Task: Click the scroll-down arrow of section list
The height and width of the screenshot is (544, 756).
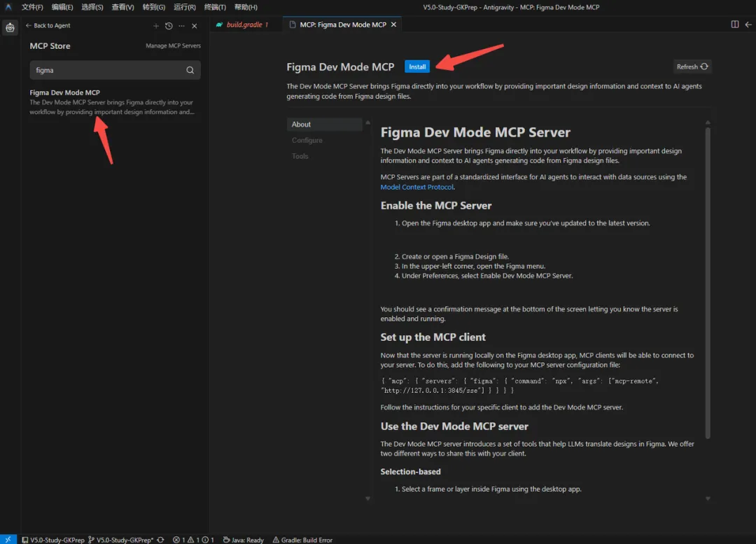Action: [368, 498]
